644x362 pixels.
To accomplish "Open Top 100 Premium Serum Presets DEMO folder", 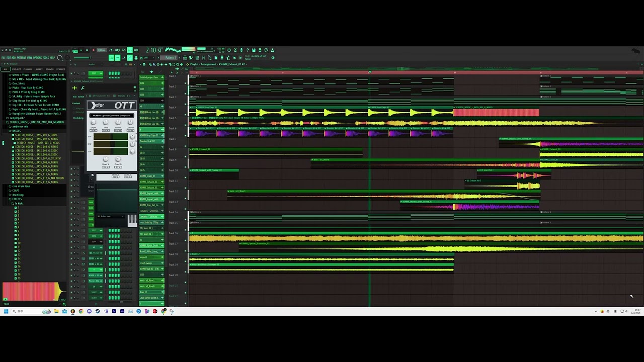I will tap(34, 105).
